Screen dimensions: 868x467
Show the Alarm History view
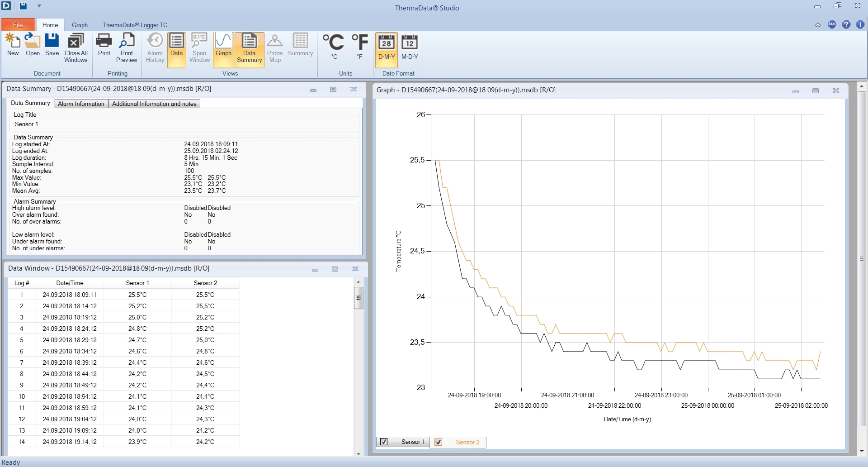(155, 48)
